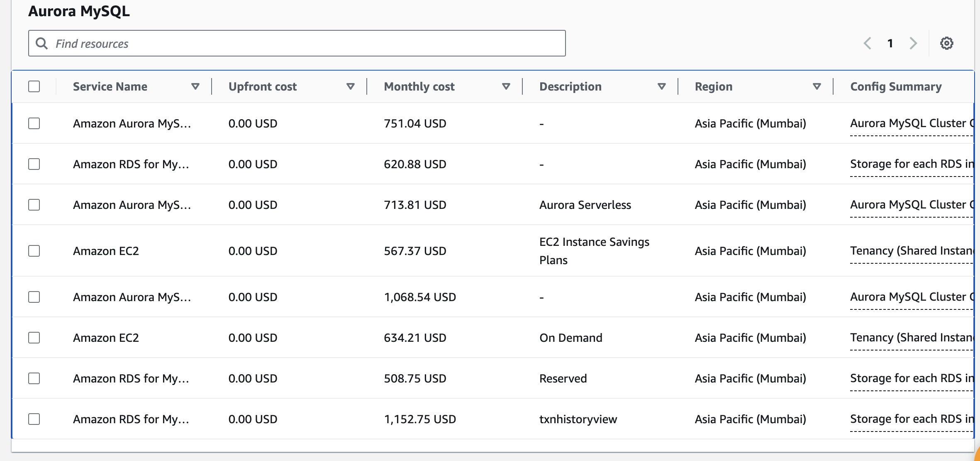Click Amazon EC2 name in Savings Plans row
Viewport: 980px width, 461px height.
106,251
